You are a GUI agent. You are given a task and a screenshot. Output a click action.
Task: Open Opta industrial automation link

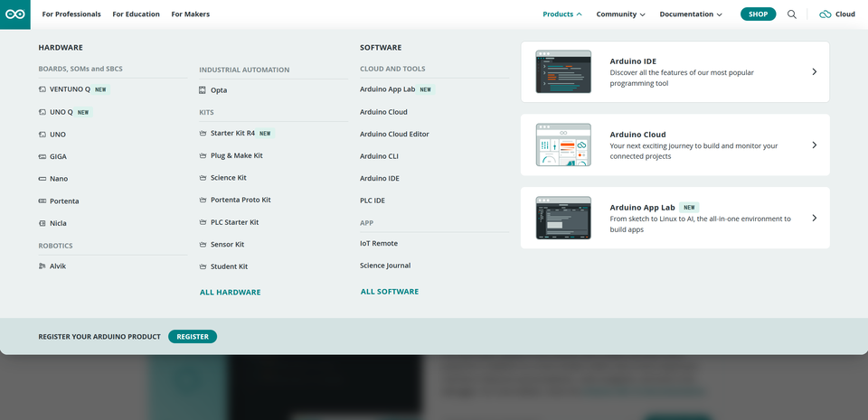(x=219, y=90)
